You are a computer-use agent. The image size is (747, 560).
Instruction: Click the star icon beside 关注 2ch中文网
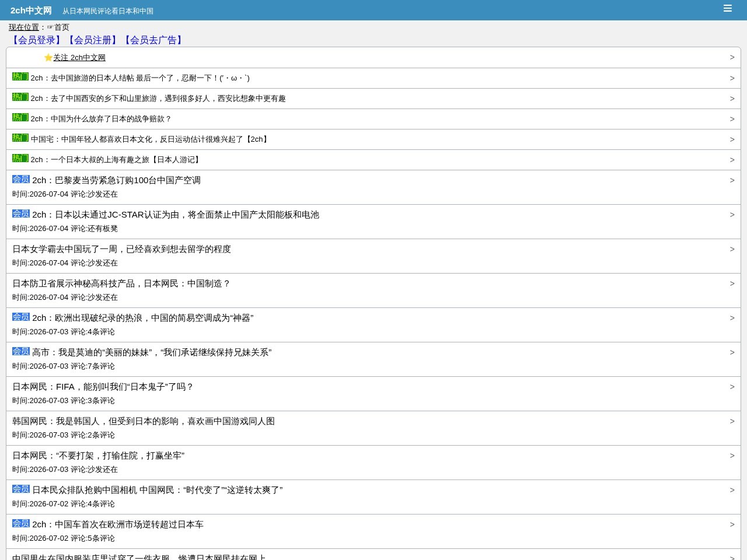[x=48, y=58]
